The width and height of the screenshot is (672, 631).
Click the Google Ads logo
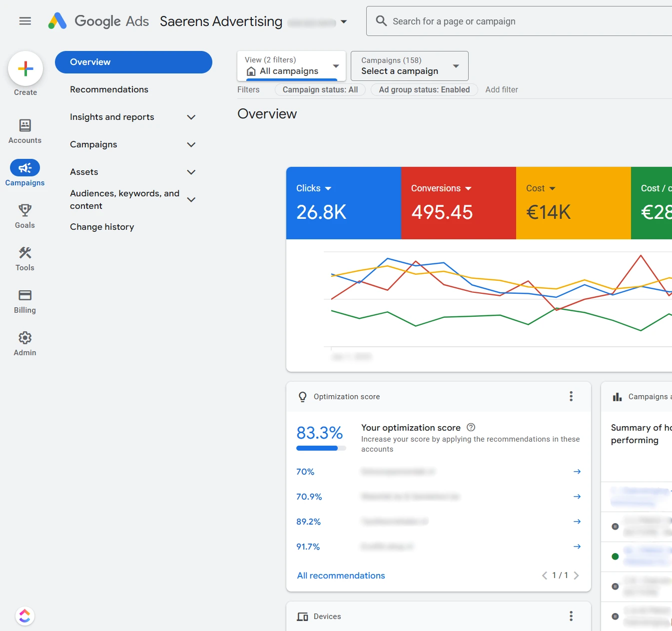pyautogui.click(x=98, y=21)
